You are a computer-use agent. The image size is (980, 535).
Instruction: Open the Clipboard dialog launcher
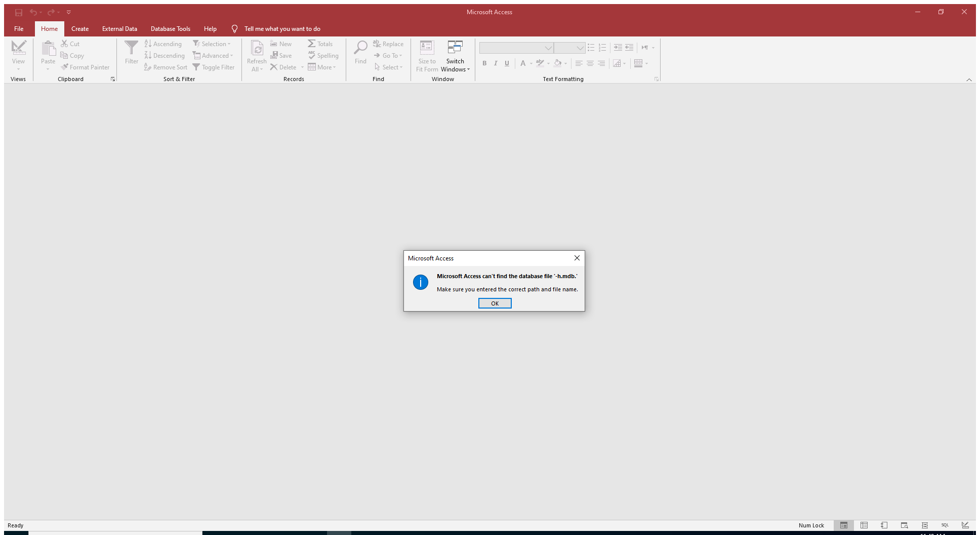click(113, 79)
